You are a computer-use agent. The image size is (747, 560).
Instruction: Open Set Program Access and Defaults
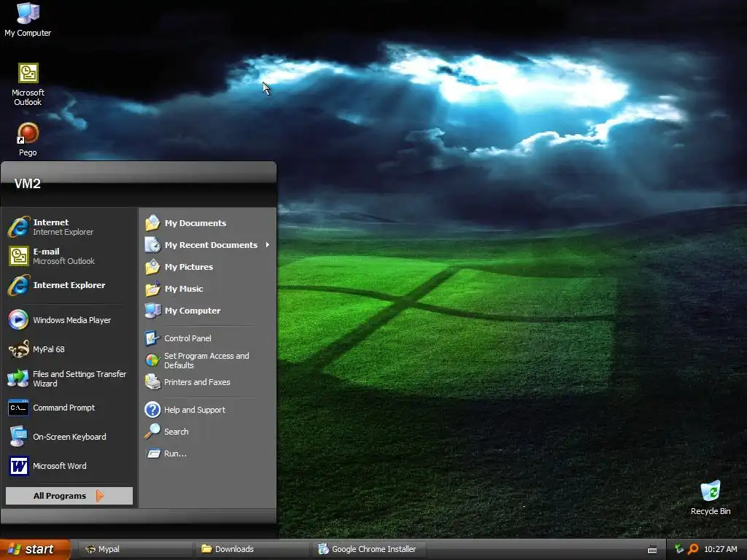coord(208,360)
